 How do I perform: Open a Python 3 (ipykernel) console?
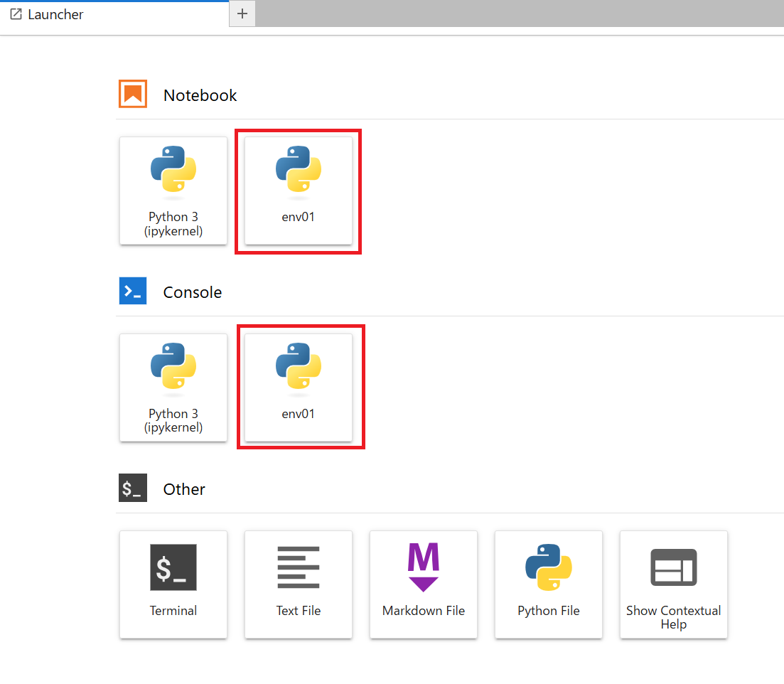(x=173, y=388)
